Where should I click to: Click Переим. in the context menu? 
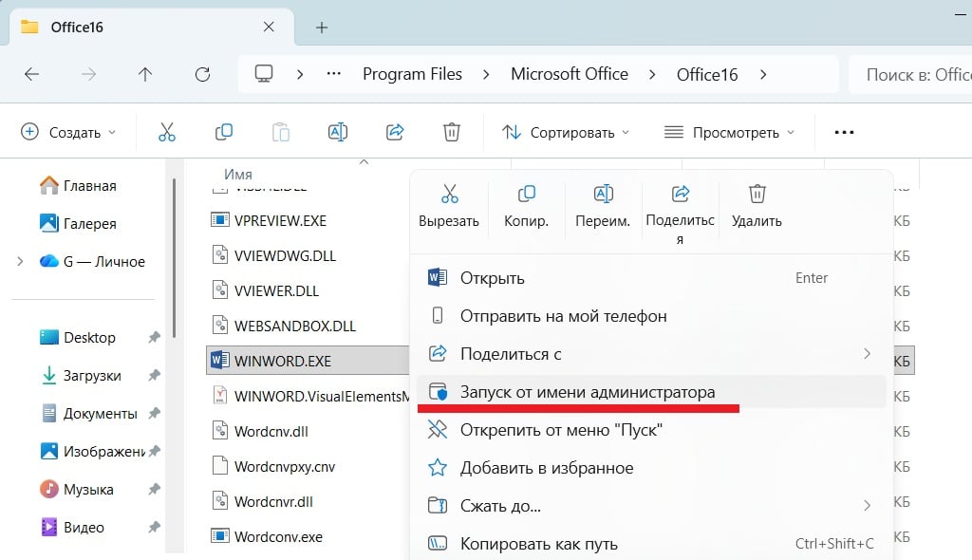[603, 207]
